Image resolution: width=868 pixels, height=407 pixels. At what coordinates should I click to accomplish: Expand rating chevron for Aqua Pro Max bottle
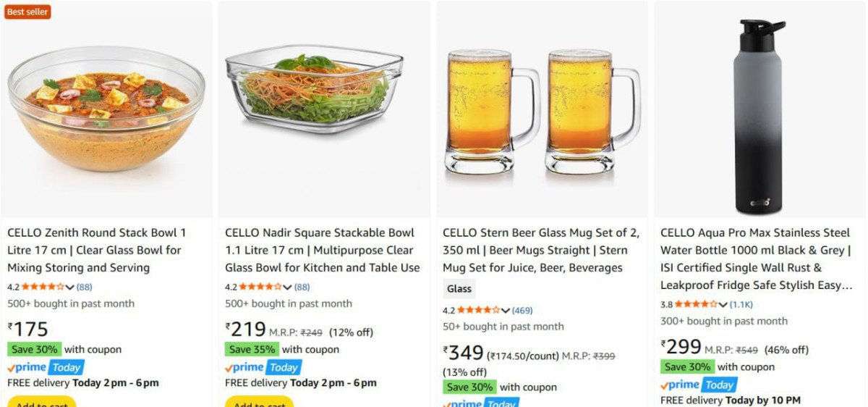pyautogui.click(x=723, y=304)
